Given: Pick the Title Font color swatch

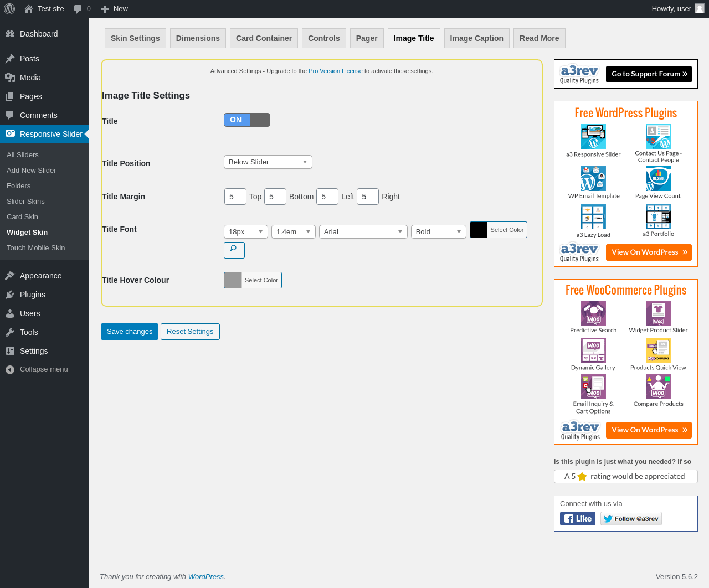Looking at the screenshot, I should click(x=479, y=230).
